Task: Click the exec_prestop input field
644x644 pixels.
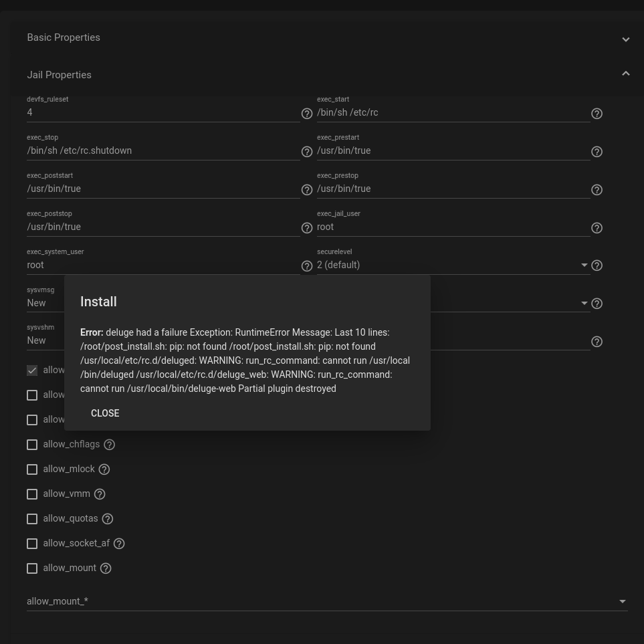Action: 453,189
